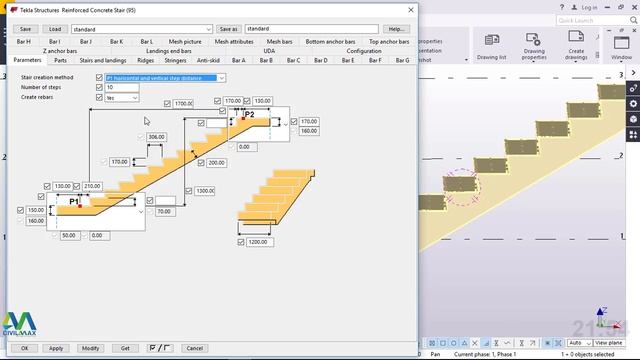Click the Load button

click(x=55, y=29)
